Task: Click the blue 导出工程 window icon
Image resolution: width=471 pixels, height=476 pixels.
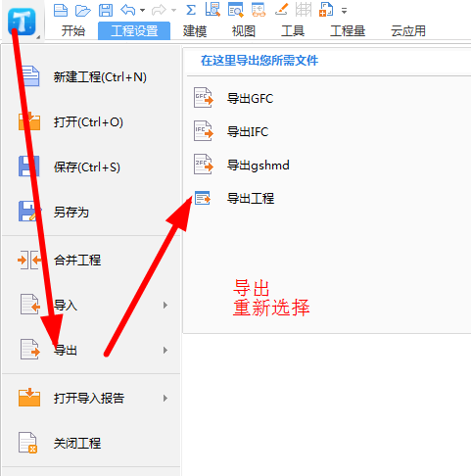Action: (203, 198)
